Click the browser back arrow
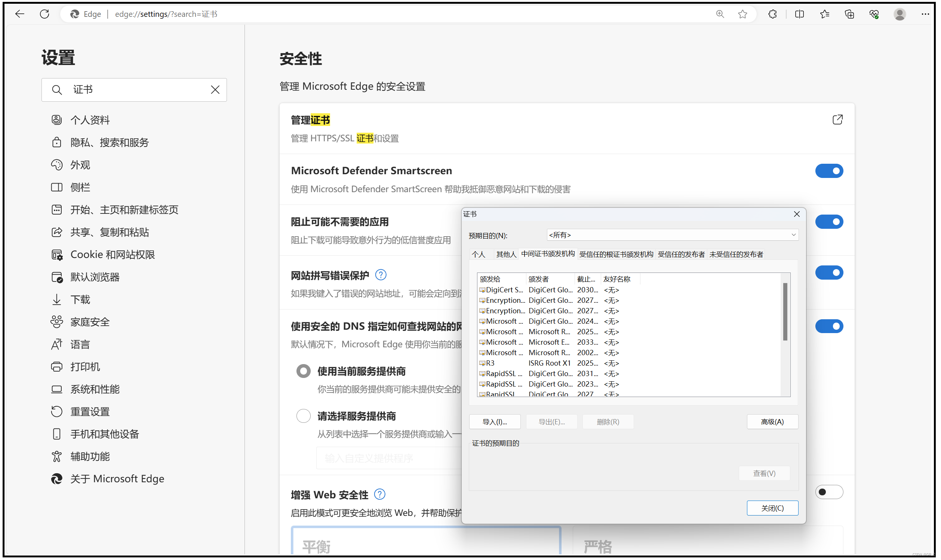This screenshot has height=560, width=941. (19, 14)
